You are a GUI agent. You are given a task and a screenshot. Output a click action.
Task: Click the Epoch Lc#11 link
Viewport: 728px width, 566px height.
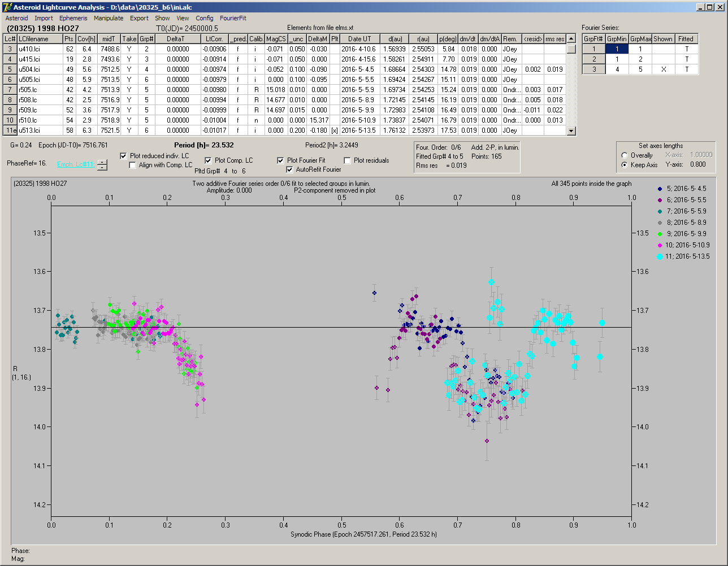click(x=76, y=164)
